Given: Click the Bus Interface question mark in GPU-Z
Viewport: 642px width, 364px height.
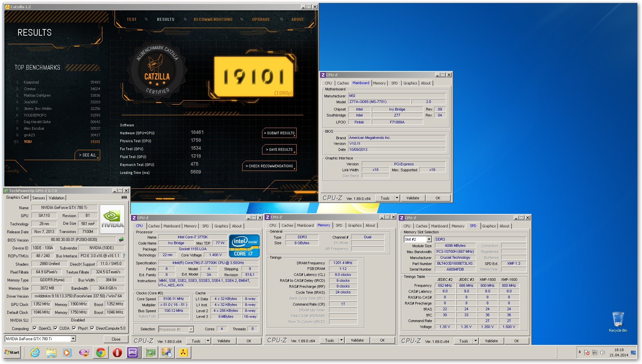Looking at the screenshot, I should coord(124,256).
